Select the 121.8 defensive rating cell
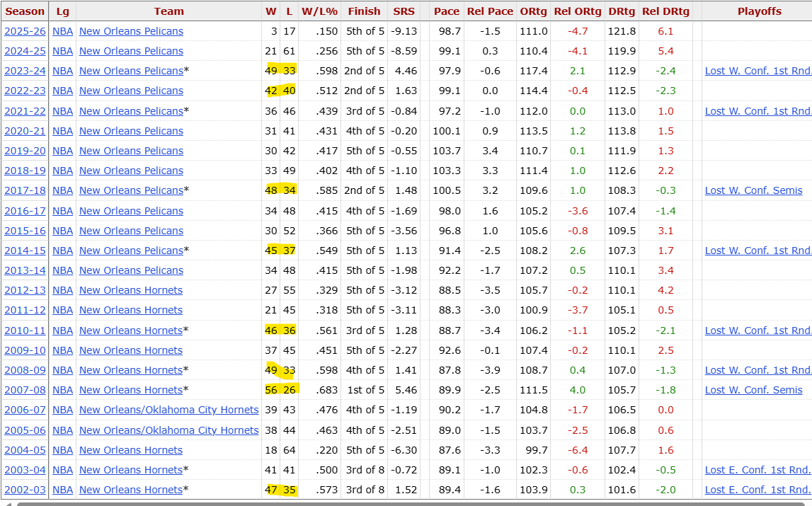The image size is (812, 506). pos(622,31)
